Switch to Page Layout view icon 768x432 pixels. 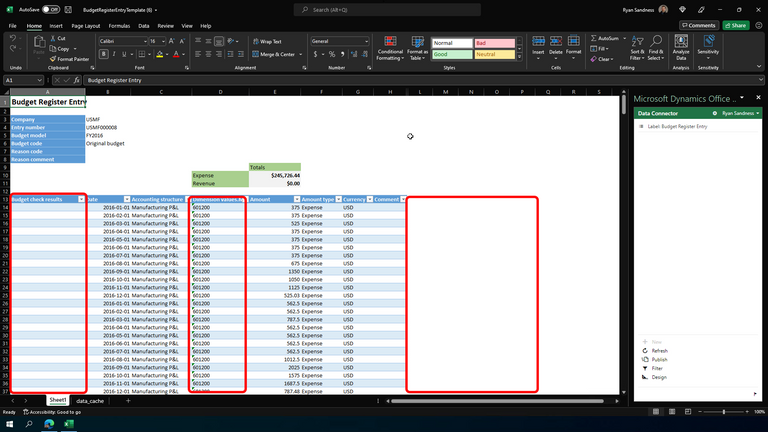[x=672, y=412]
